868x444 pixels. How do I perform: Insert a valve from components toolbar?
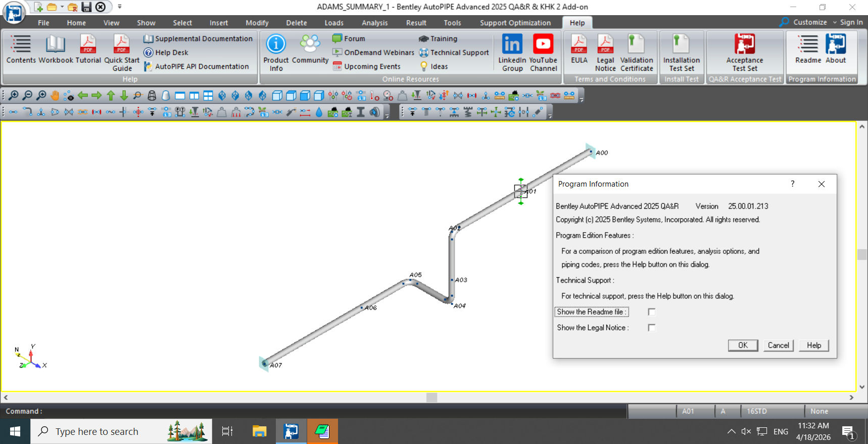[69, 112]
